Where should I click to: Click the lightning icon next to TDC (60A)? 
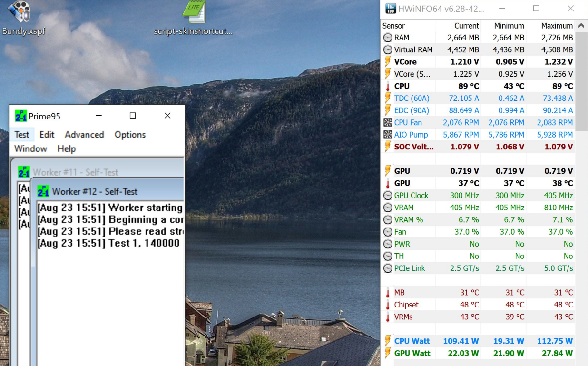click(x=388, y=99)
